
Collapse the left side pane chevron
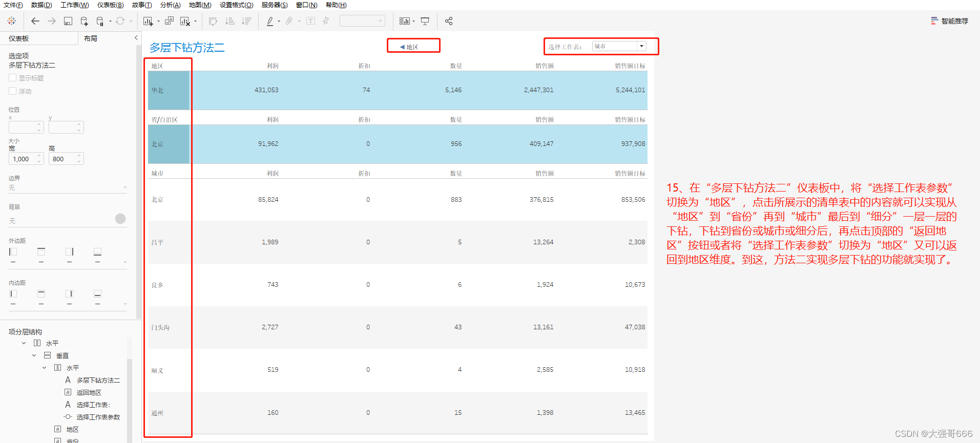coord(136,38)
